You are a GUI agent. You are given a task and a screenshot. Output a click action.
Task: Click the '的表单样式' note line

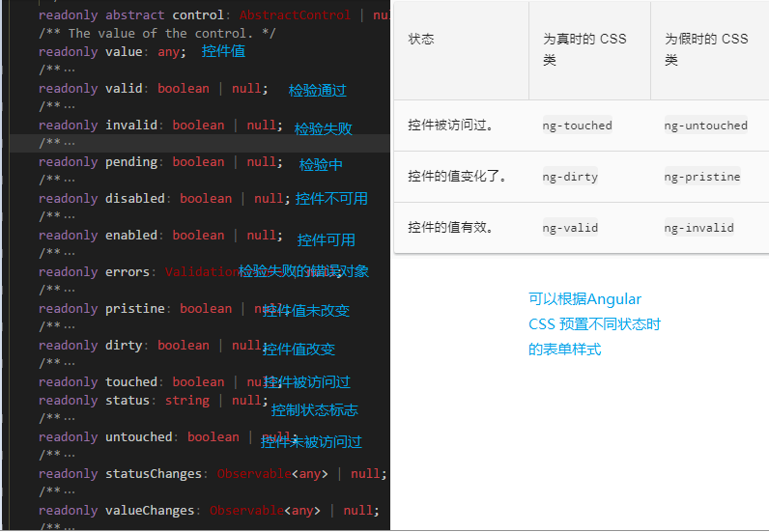tap(564, 350)
